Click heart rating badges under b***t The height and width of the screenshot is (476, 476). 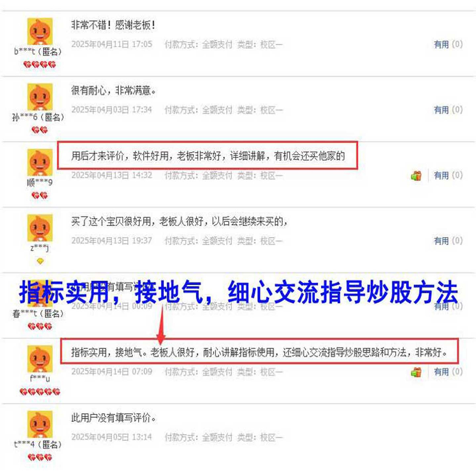(40, 64)
